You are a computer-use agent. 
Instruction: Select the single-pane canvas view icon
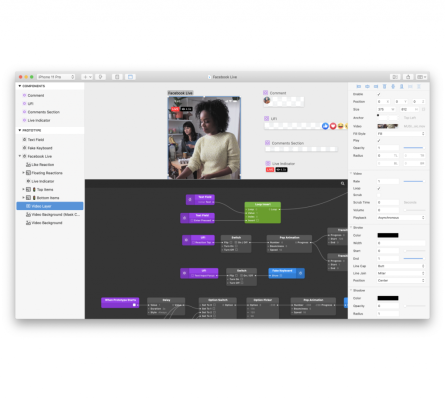[117, 77]
